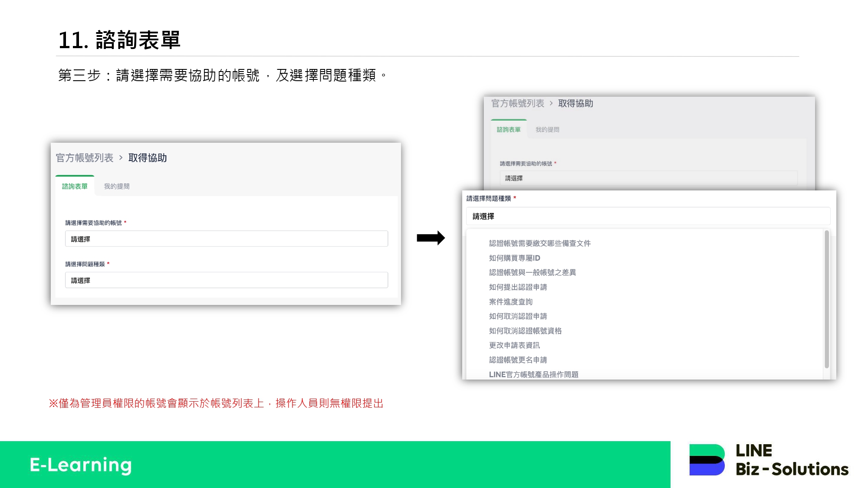The height and width of the screenshot is (488, 868).
Task: Click breadcrumb chevron in left panel
Action: (x=121, y=158)
